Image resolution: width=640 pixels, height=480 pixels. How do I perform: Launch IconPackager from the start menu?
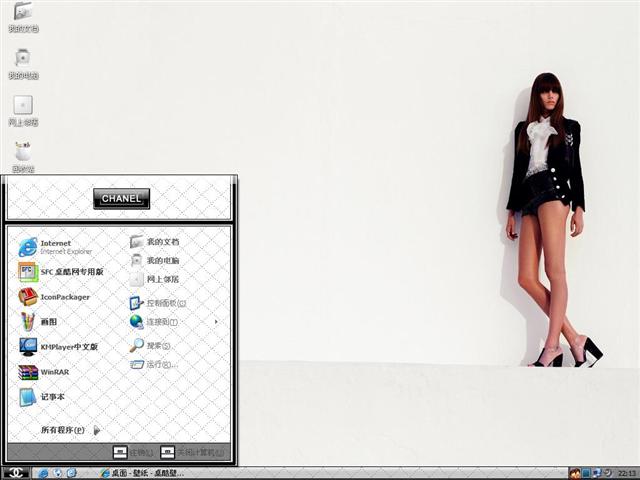[x=54, y=297]
